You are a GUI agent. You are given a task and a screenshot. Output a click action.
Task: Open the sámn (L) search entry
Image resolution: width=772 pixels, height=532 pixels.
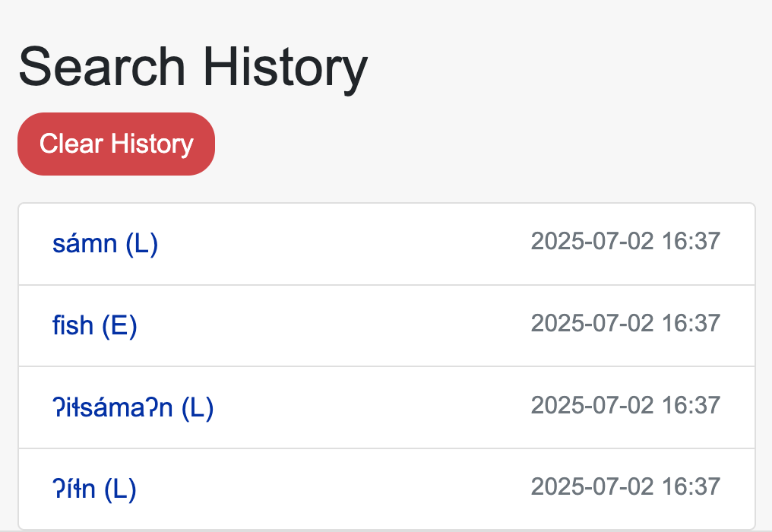pyautogui.click(x=105, y=244)
